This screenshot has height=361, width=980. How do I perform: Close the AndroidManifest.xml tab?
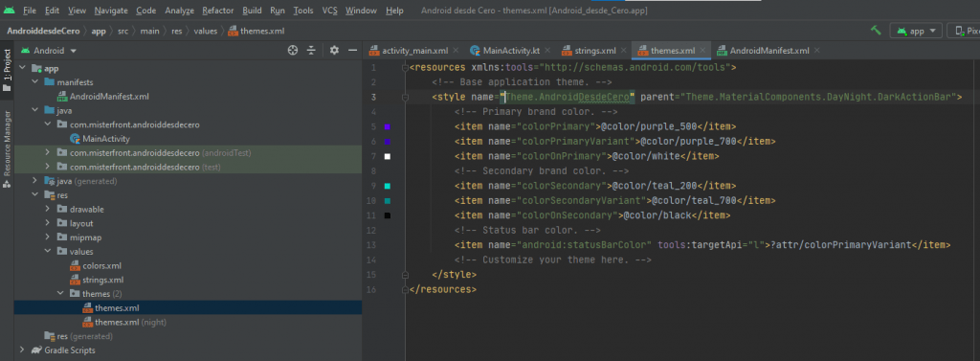816,51
